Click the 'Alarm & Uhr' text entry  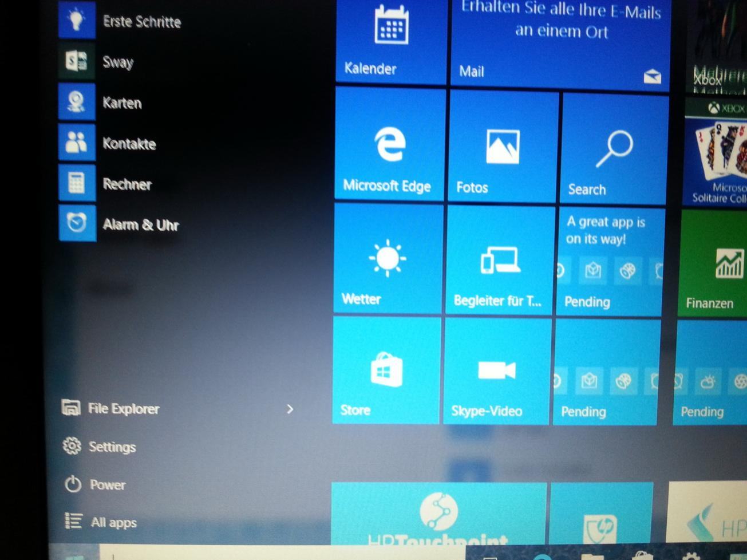point(141,224)
